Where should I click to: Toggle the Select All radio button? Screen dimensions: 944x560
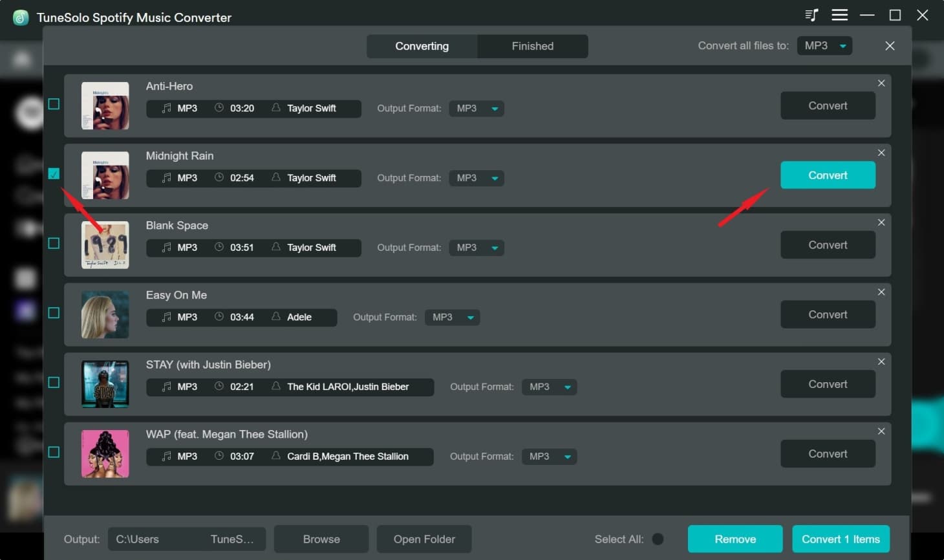click(x=658, y=539)
